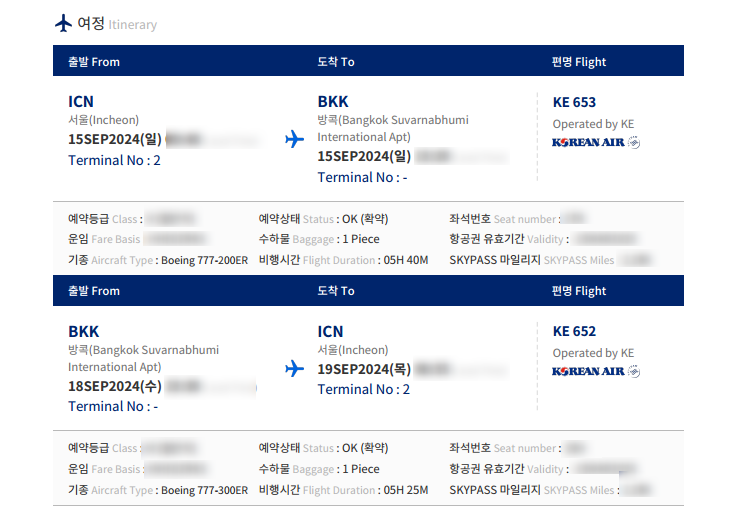
Task: Click 'Terminal No : 2' under the ICN departure
Action: click(114, 160)
